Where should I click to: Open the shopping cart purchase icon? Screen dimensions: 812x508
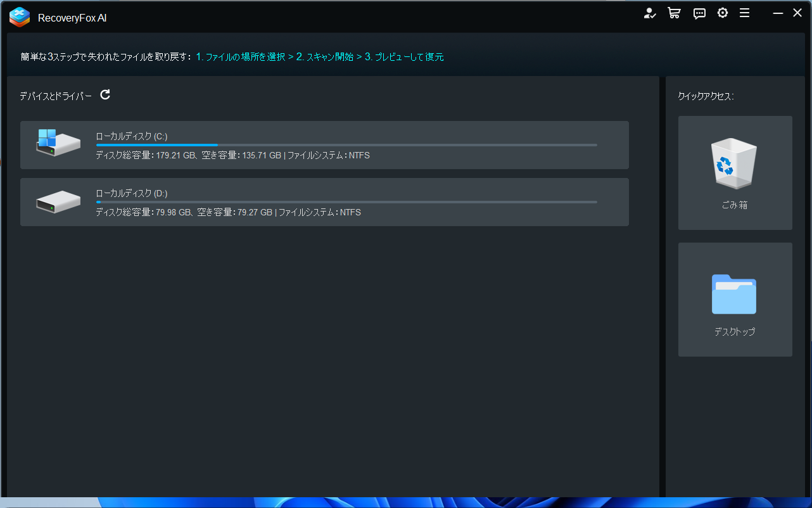pyautogui.click(x=674, y=13)
